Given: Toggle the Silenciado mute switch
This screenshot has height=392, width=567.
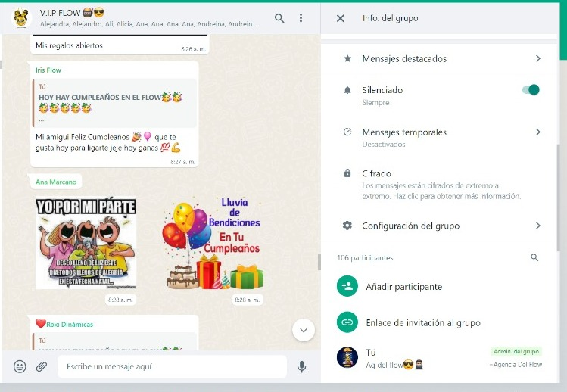Looking at the screenshot, I should 531,90.
